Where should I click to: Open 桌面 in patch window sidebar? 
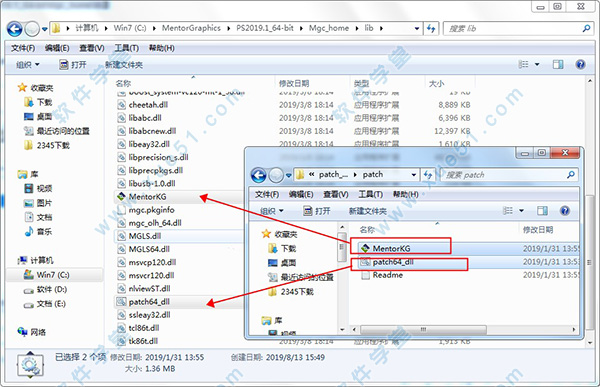tap(288, 263)
